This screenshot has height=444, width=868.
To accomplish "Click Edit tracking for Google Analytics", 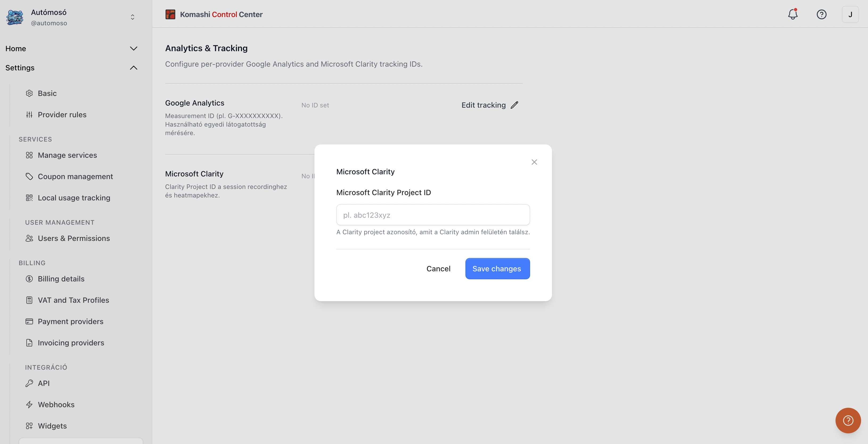I will tap(490, 105).
